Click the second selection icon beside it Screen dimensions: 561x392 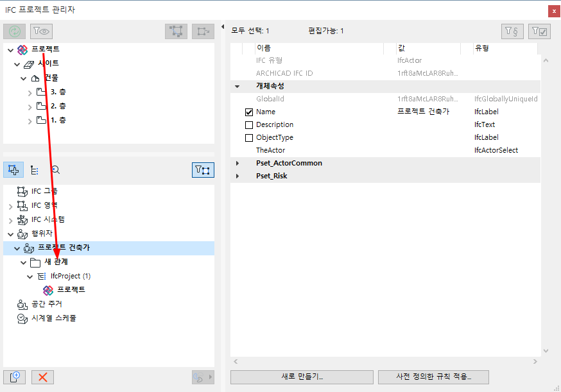coord(203,31)
